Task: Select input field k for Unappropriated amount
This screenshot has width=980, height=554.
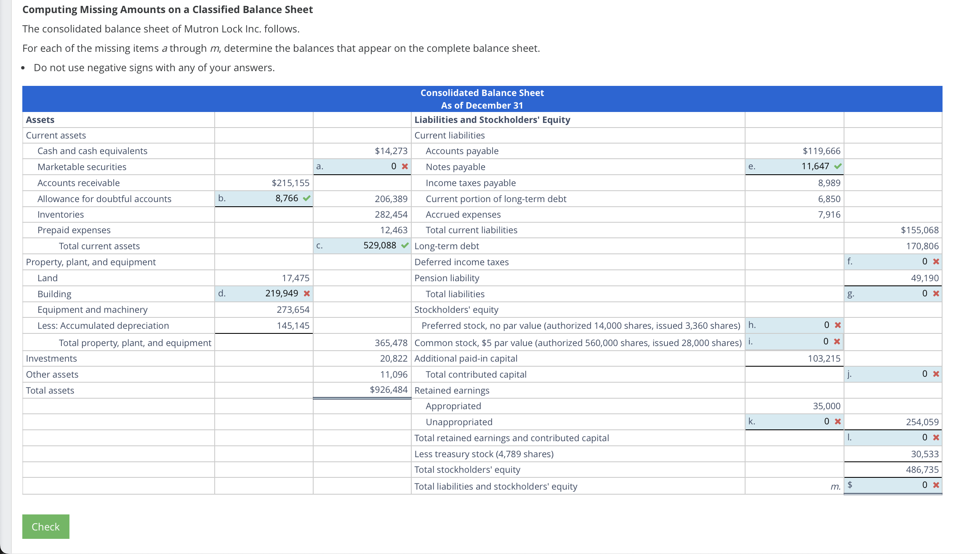Action: pos(796,421)
